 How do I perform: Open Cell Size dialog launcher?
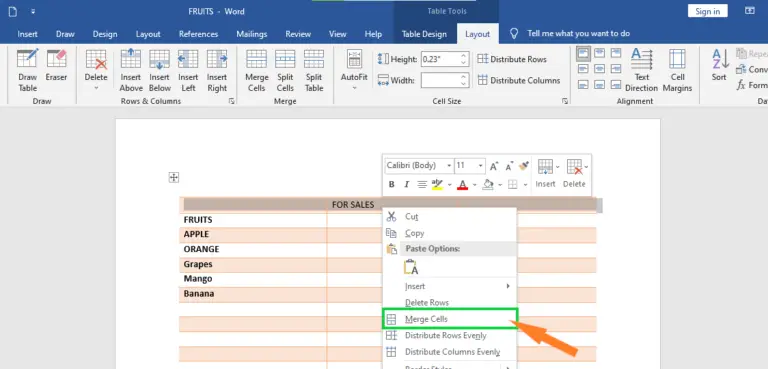(x=565, y=101)
